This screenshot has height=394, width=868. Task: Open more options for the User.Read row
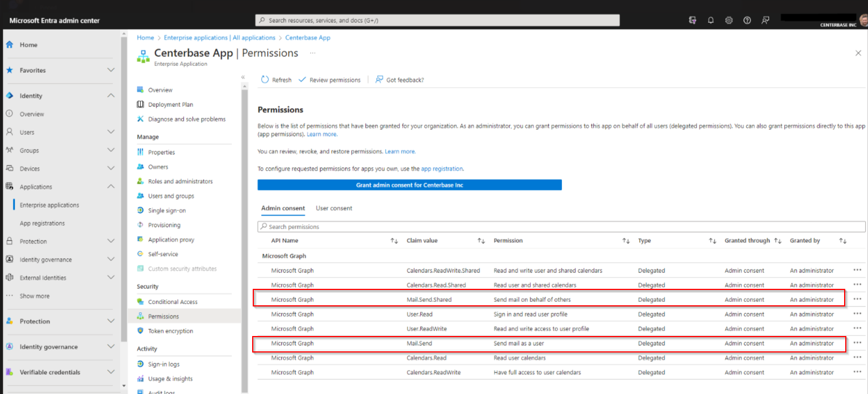pos(857,314)
